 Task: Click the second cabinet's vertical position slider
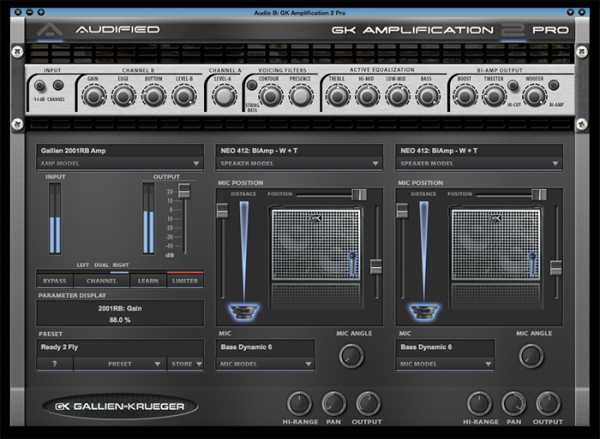(x=556, y=268)
